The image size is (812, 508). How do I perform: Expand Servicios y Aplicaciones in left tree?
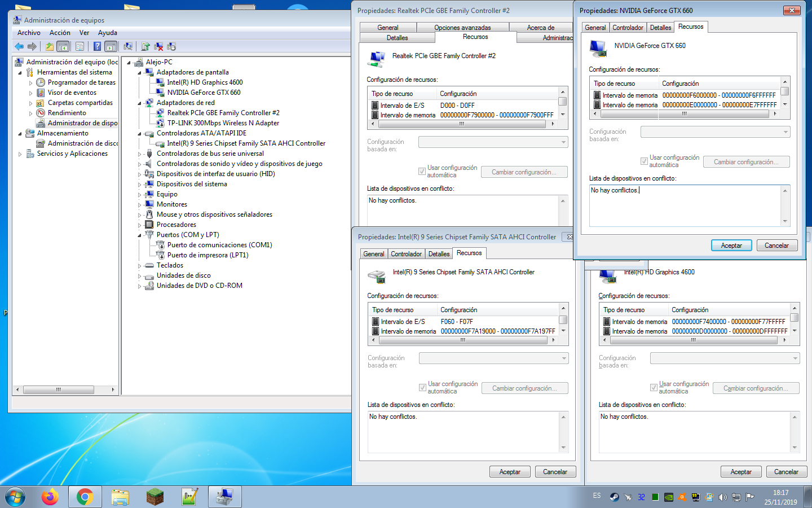pyautogui.click(x=20, y=154)
